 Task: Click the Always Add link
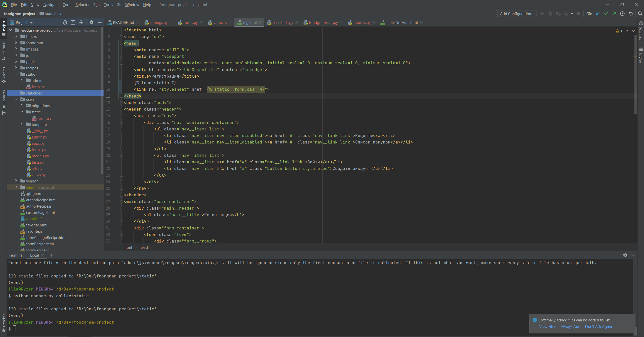pyautogui.click(x=570, y=326)
